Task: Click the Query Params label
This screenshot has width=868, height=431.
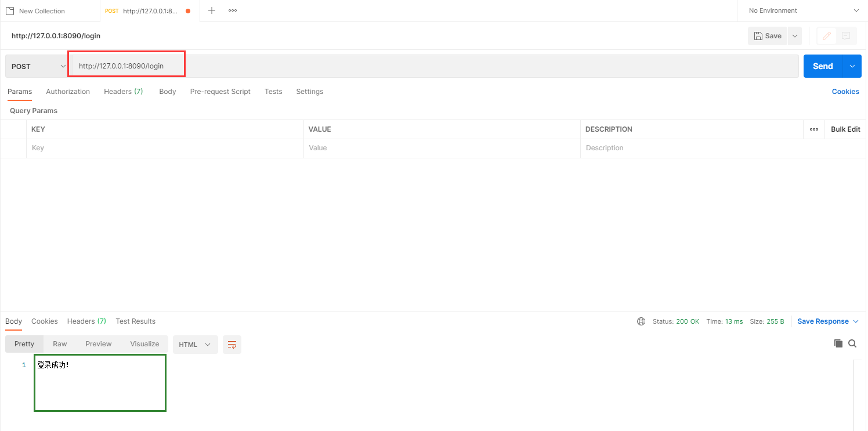Action: coord(34,111)
